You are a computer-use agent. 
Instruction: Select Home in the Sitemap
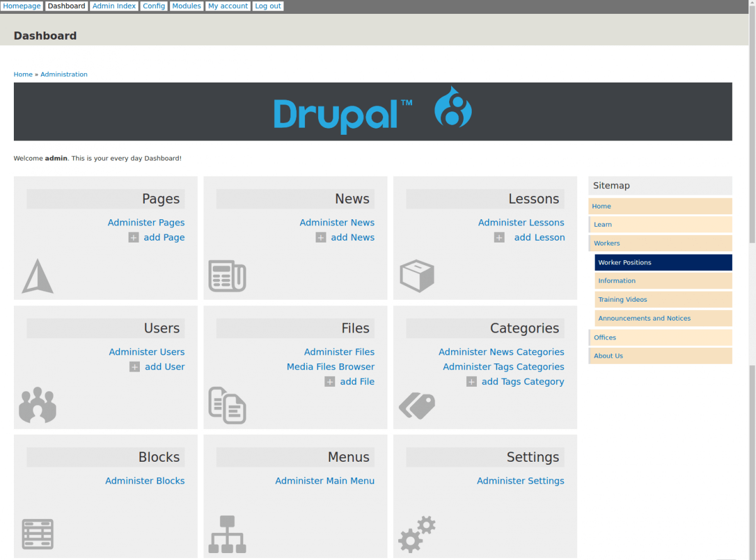tap(660, 206)
